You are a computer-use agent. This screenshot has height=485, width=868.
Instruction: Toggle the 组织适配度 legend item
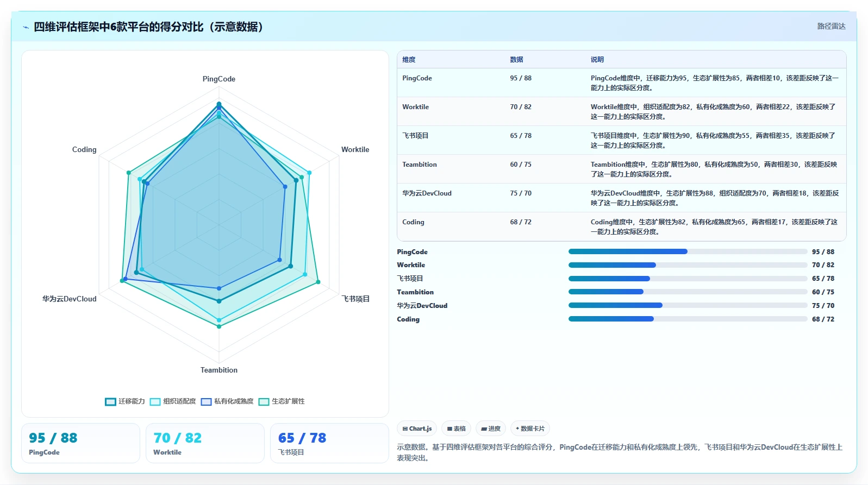click(173, 401)
